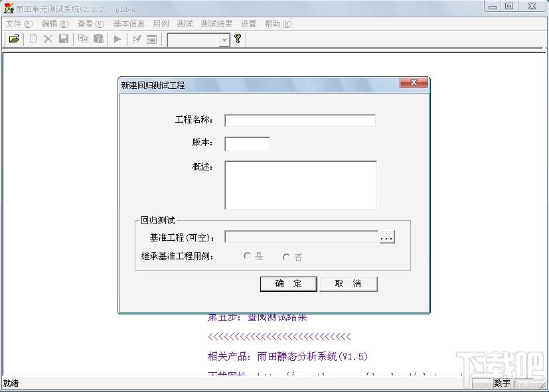Open the 编辑(E) menu
The width and height of the screenshot is (549, 392).
(55, 24)
